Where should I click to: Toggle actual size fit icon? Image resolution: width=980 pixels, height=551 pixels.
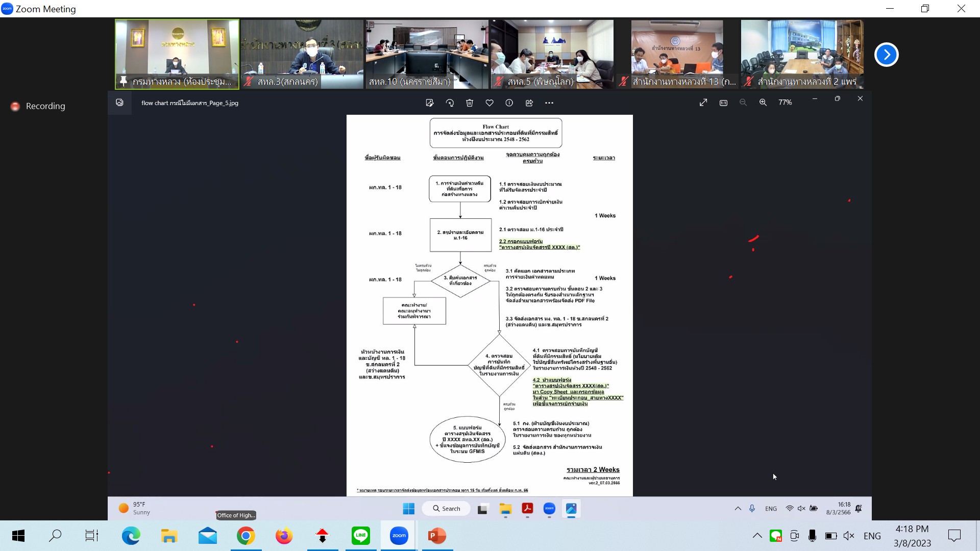[723, 103]
